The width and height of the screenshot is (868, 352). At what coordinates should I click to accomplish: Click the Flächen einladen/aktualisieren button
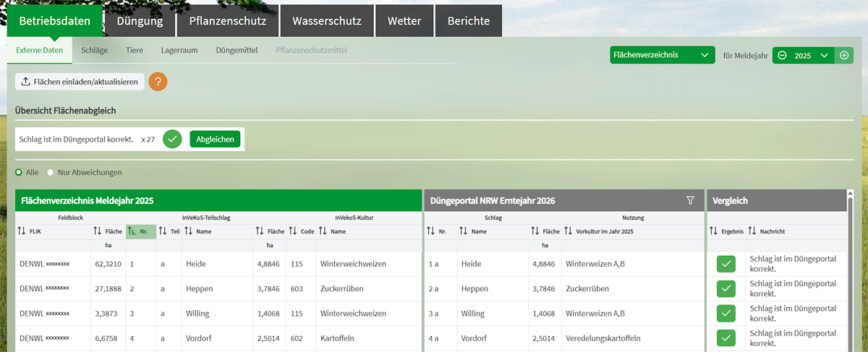click(x=80, y=82)
